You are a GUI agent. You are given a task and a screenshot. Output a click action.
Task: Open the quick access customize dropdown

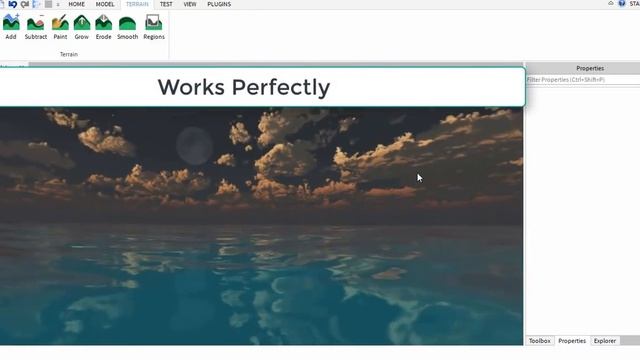pos(58,4)
